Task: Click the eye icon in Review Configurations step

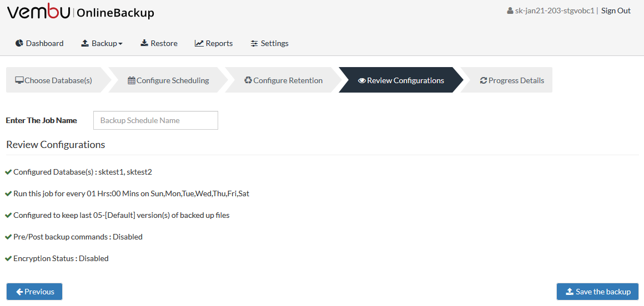Action: (x=362, y=80)
